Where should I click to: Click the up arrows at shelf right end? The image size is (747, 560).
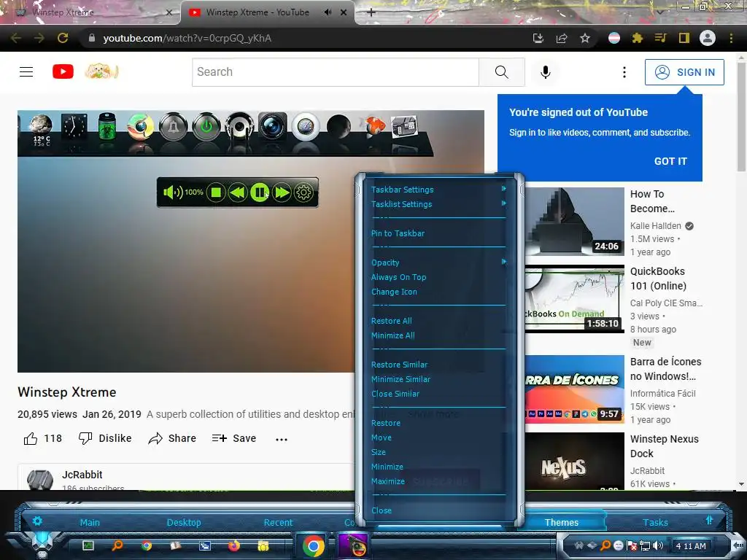coord(709,520)
